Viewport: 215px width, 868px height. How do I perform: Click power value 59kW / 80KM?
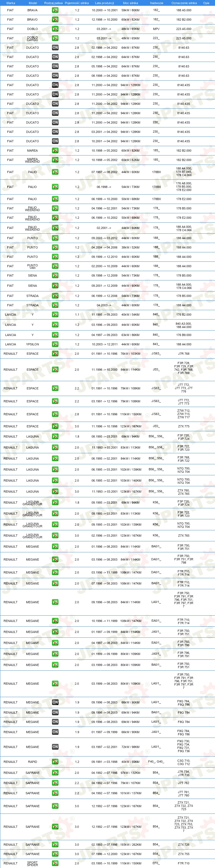click(x=131, y=10)
